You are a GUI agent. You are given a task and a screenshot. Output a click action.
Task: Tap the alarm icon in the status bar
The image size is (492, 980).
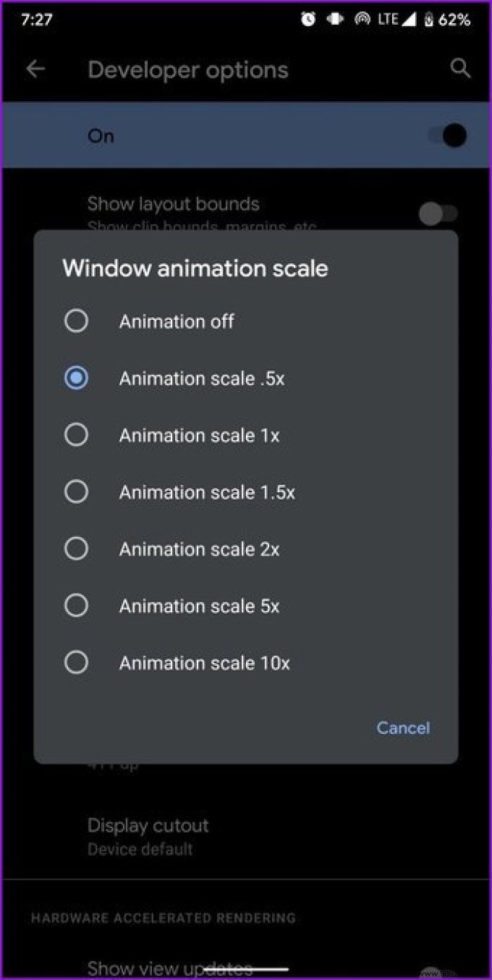point(308,19)
